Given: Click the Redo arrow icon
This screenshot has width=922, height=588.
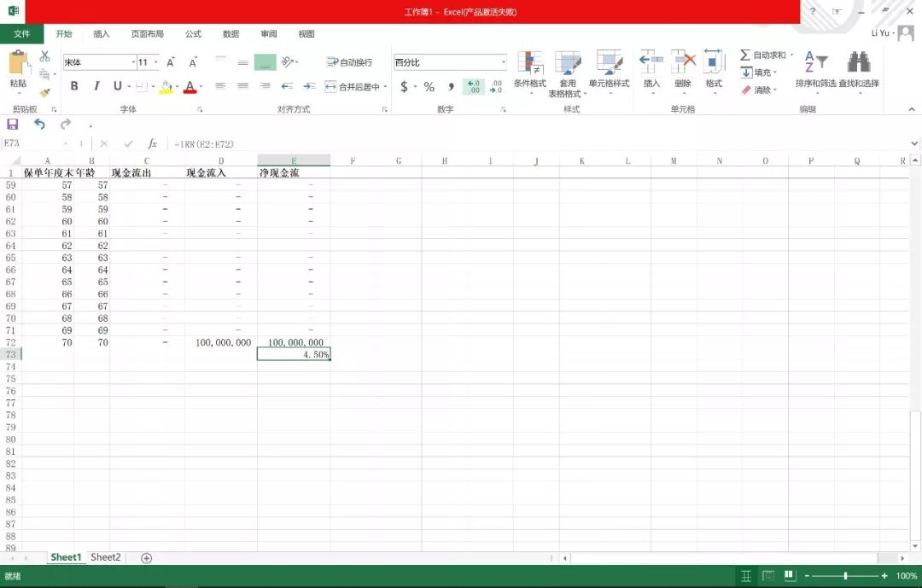Looking at the screenshot, I should tap(65, 124).
